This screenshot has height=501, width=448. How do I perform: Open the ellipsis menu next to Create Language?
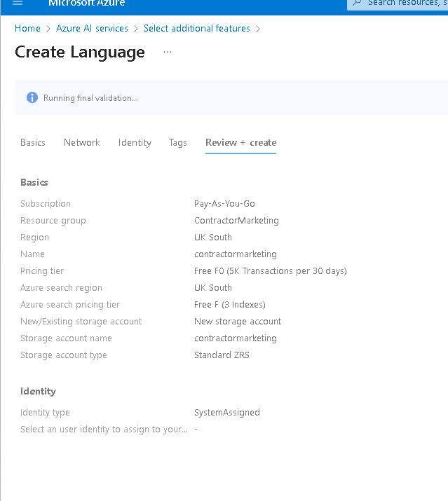168,52
